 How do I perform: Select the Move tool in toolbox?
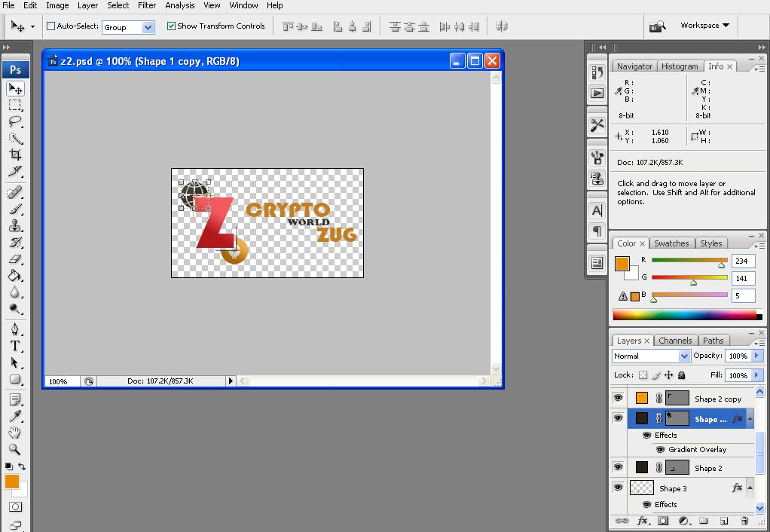15,88
